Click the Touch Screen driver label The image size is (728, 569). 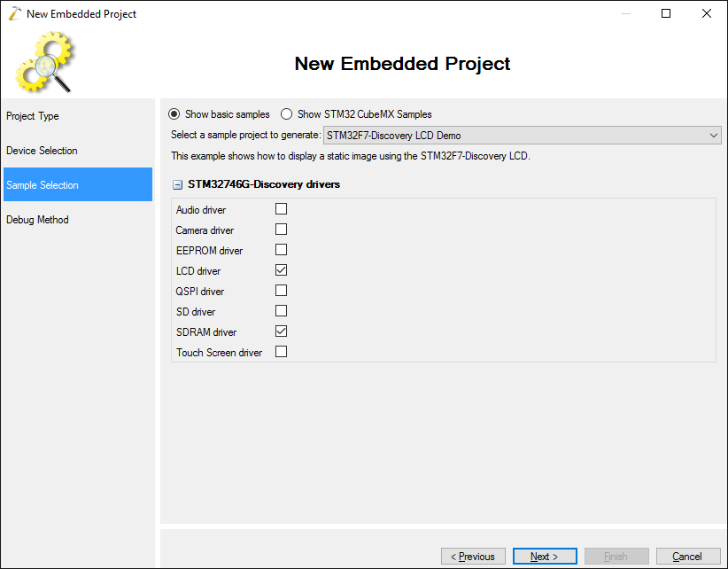(x=219, y=353)
